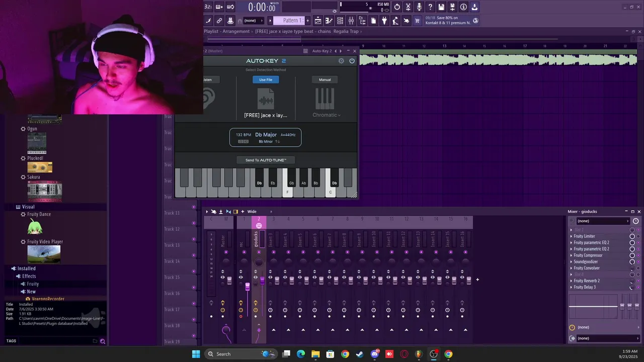
Task: Open Auto-Key 2 settings gear
Action: click(341, 61)
